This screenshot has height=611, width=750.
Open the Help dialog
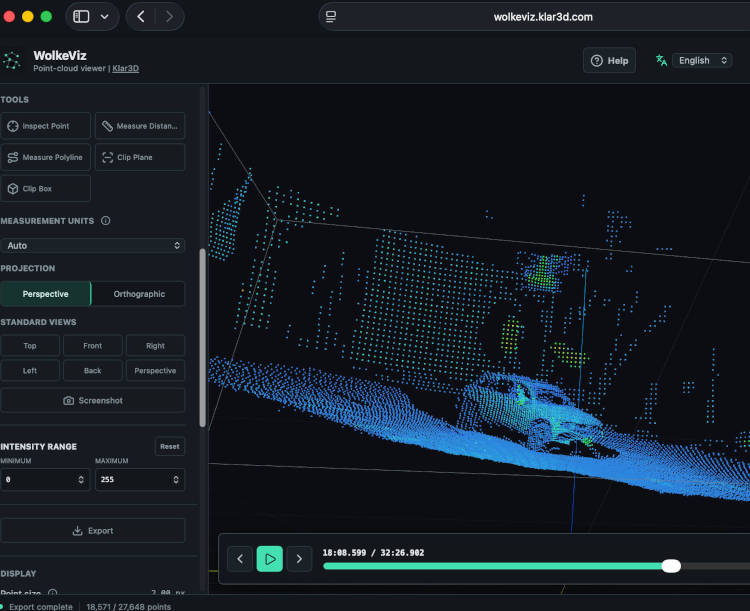click(609, 60)
